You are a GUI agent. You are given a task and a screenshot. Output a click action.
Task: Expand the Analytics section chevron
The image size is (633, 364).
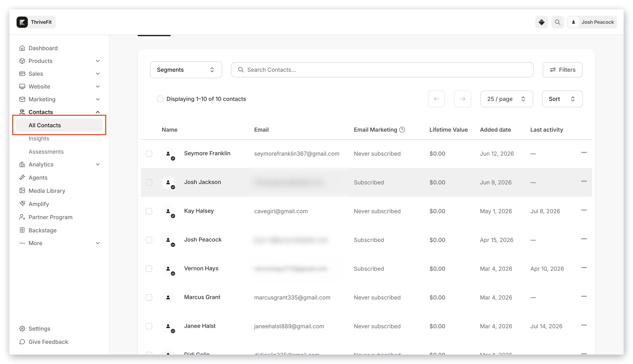(x=98, y=164)
